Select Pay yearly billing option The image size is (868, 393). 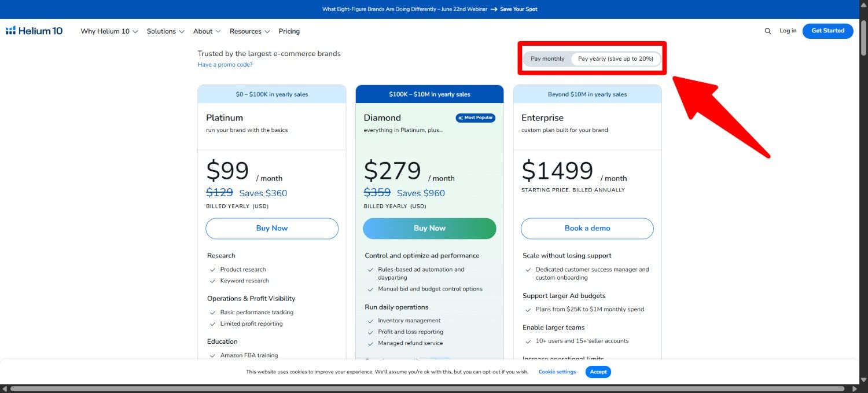click(x=616, y=58)
